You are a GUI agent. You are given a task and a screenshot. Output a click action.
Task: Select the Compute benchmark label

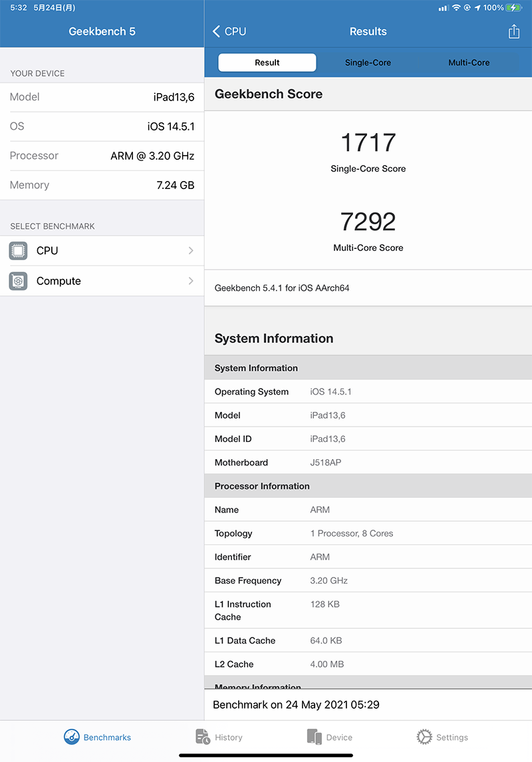click(59, 281)
